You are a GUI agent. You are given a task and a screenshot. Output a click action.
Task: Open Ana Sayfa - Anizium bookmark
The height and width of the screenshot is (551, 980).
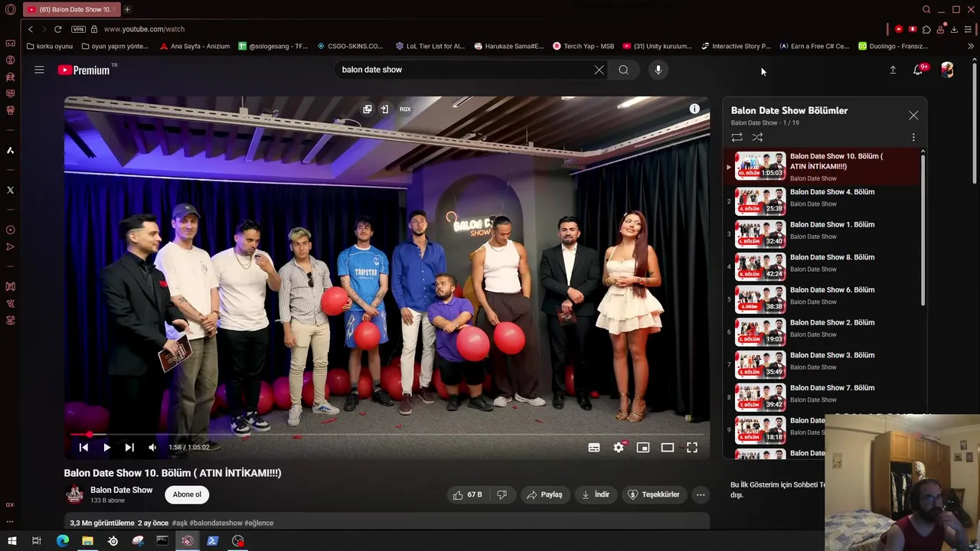pos(194,46)
